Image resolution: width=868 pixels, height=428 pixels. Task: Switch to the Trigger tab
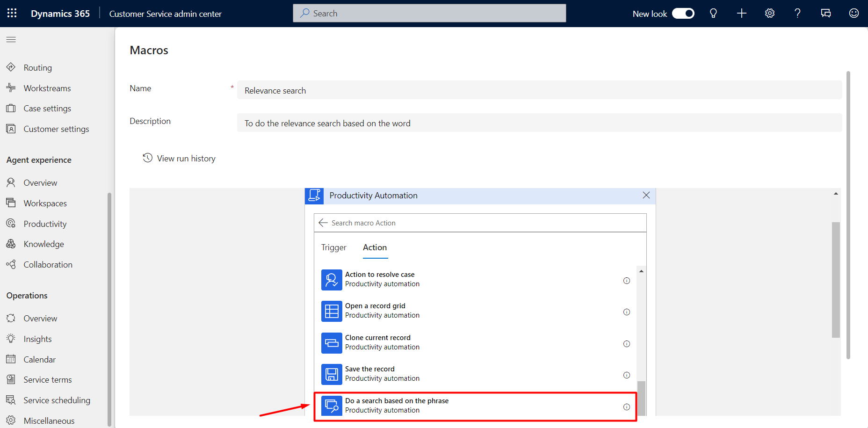(333, 247)
